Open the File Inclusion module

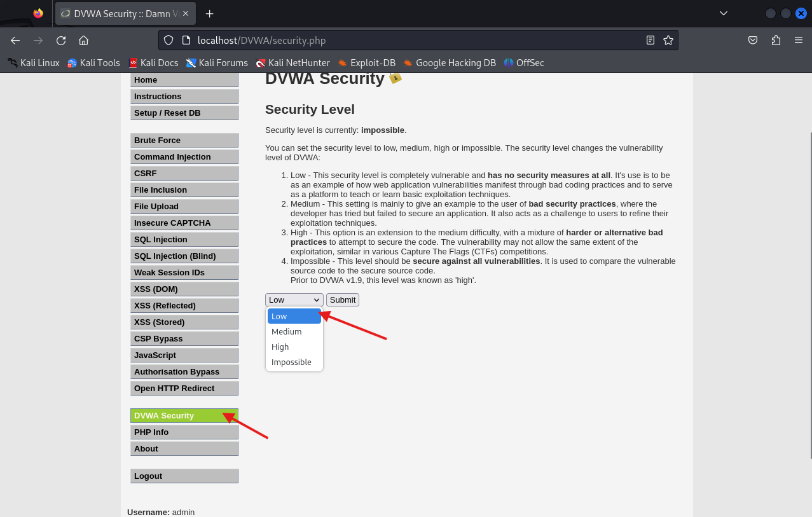click(x=184, y=190)
